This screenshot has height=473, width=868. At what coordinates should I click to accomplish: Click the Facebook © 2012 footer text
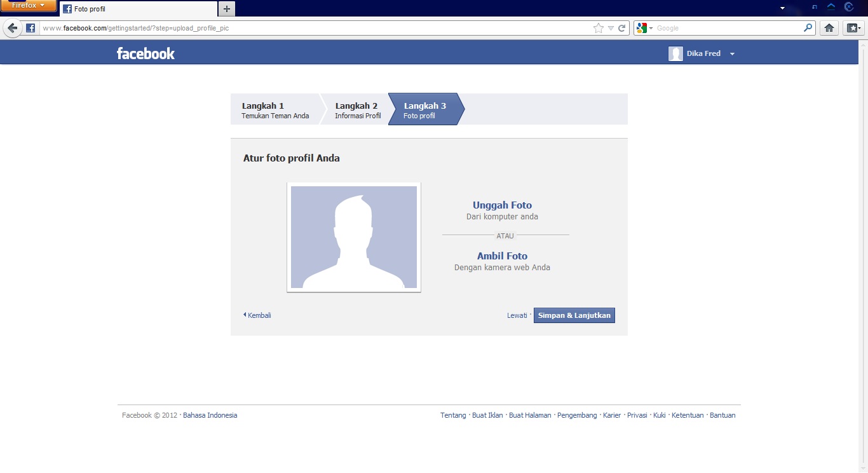coord(149,415)
